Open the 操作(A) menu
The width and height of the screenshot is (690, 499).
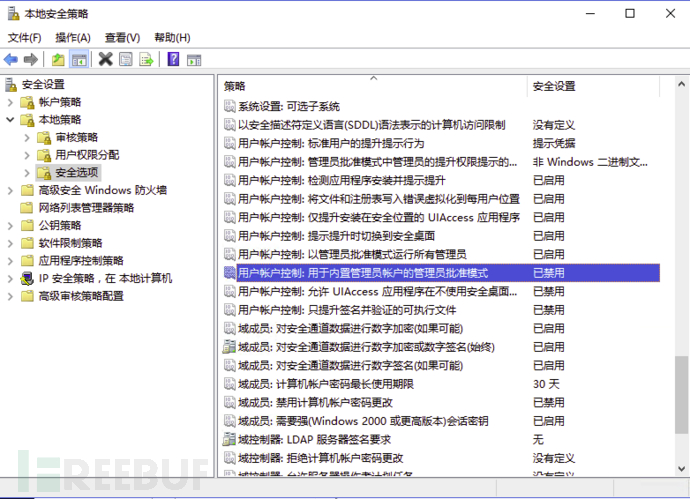pyautogui.click(x=72, y=37)
